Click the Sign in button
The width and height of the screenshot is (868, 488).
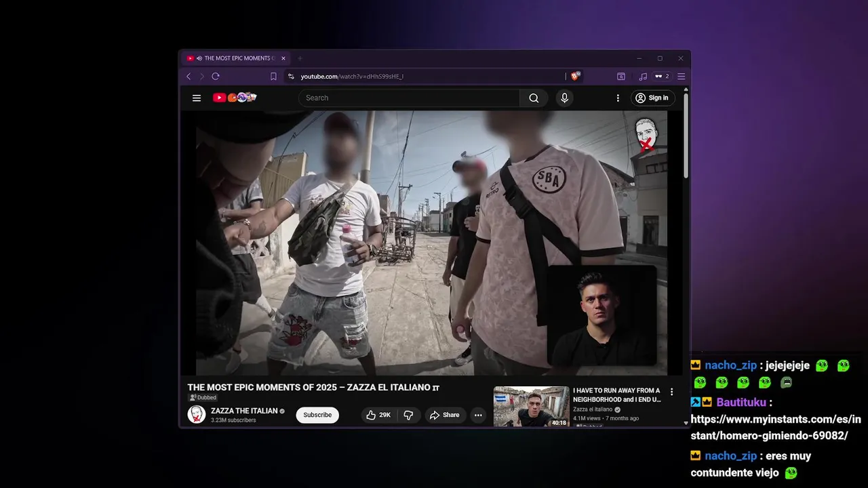(x=652, y=98)
